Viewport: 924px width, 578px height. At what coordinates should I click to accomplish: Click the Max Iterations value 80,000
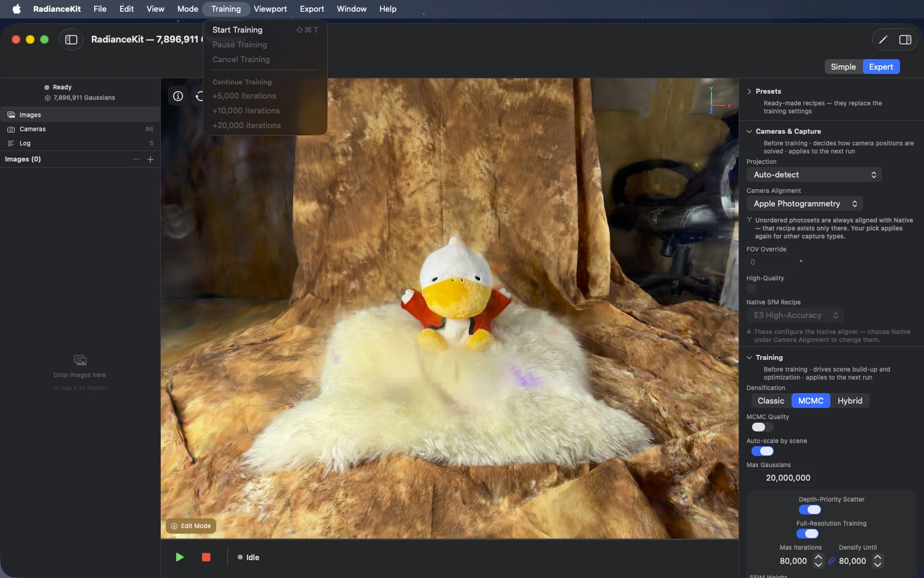(x=793, y=561)
